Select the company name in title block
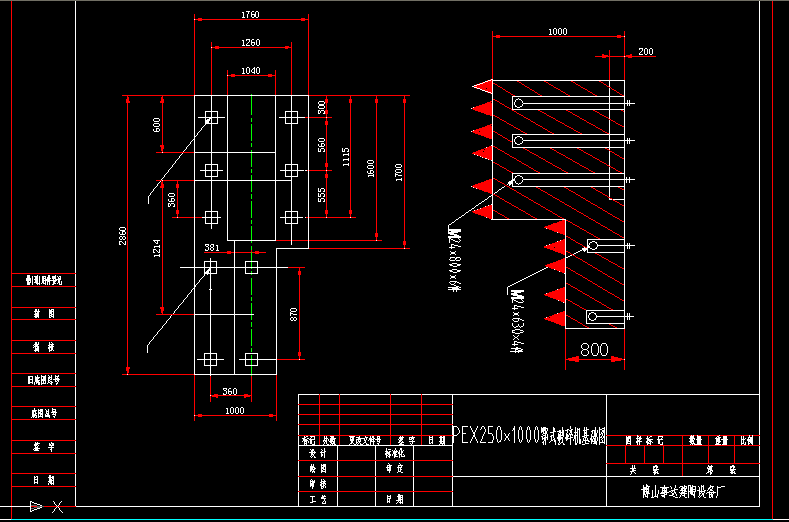The width and height of the screenshot is (789, 522). point(688,491)
